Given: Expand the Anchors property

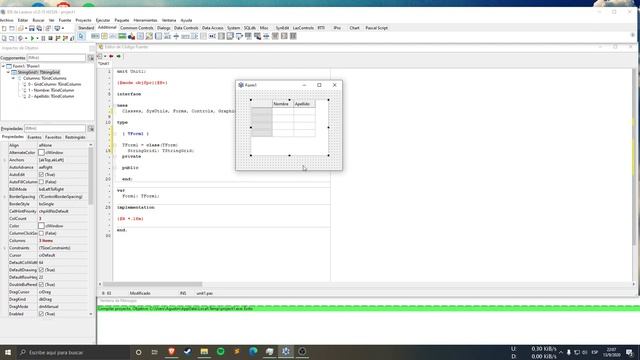Looking at the screenshot, I should [x=5, y=160].
